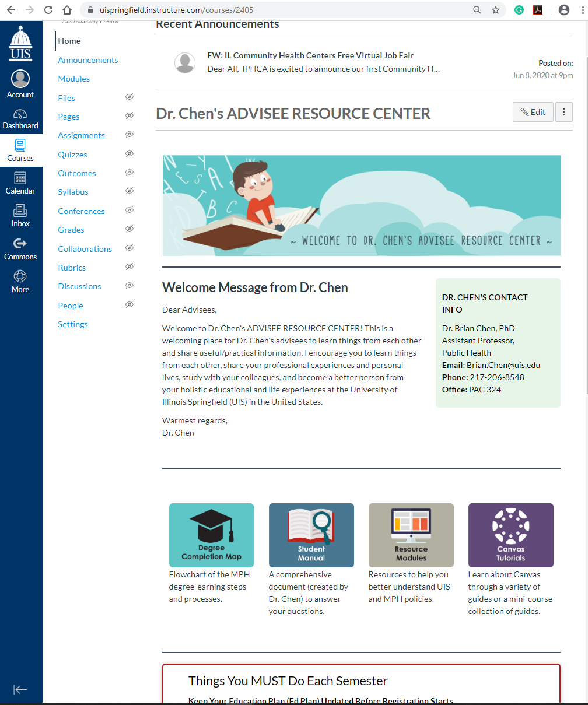
Task: Click the eye icon next to Assignments
Action: coord(129,135)
